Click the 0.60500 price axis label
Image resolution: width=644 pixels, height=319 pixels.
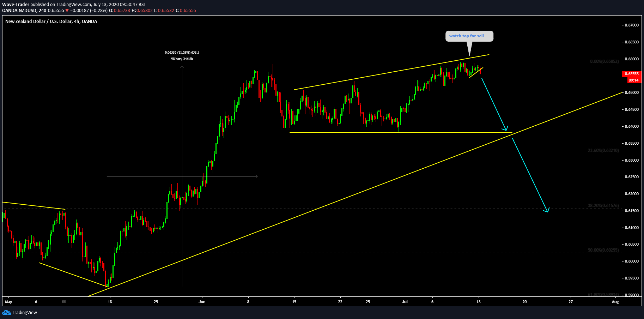(x=632, y=244)
